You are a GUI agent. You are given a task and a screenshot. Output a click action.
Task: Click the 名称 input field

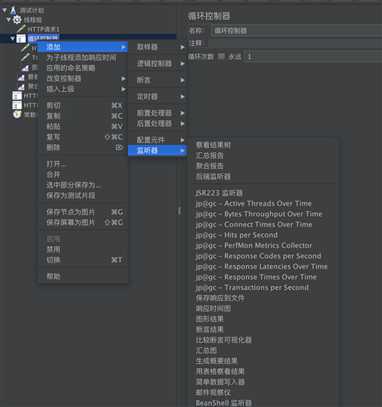[x=296, y=31]
